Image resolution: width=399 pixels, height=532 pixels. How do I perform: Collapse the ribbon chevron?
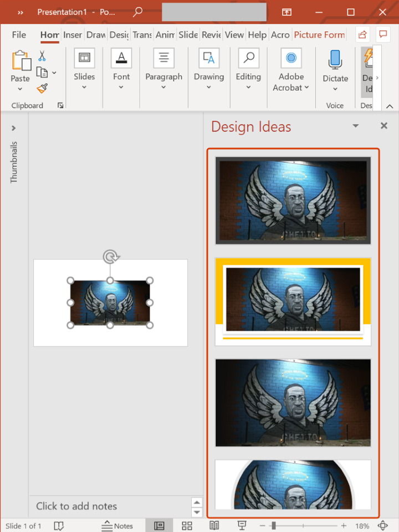pos(390,106)
